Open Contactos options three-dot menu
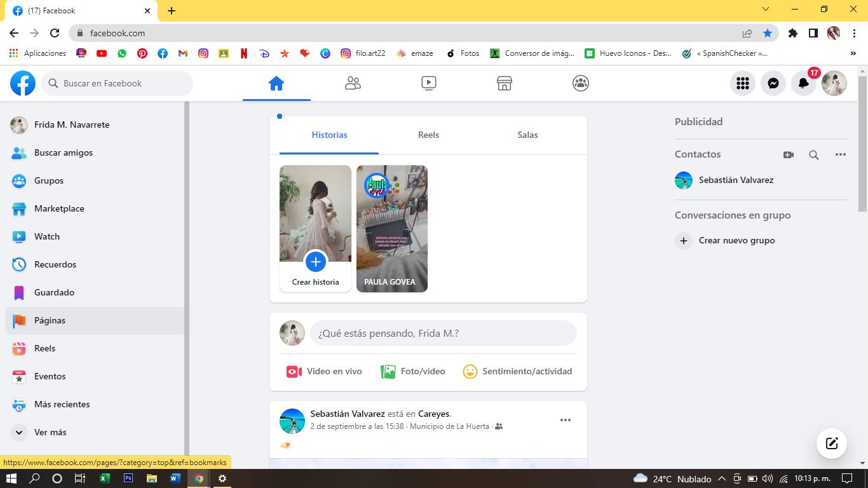 coord(841,154)
